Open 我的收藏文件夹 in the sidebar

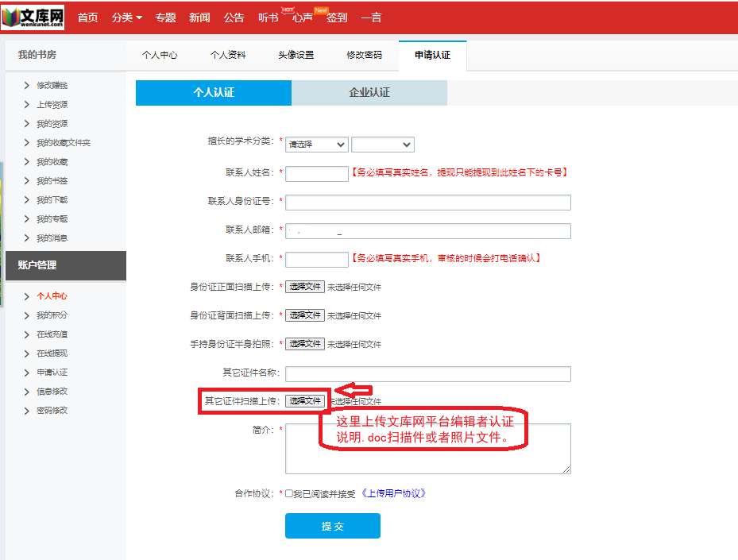(64, 143)
